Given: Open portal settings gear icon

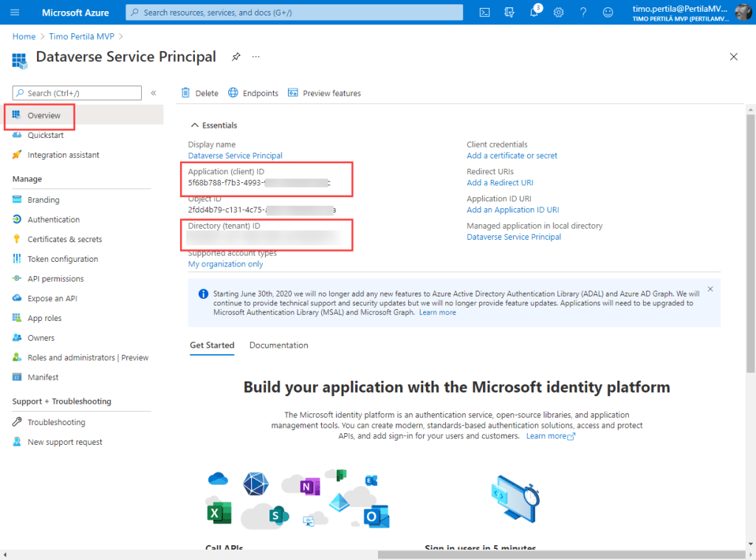Looking at the screenshot, I should pos(559,13).
